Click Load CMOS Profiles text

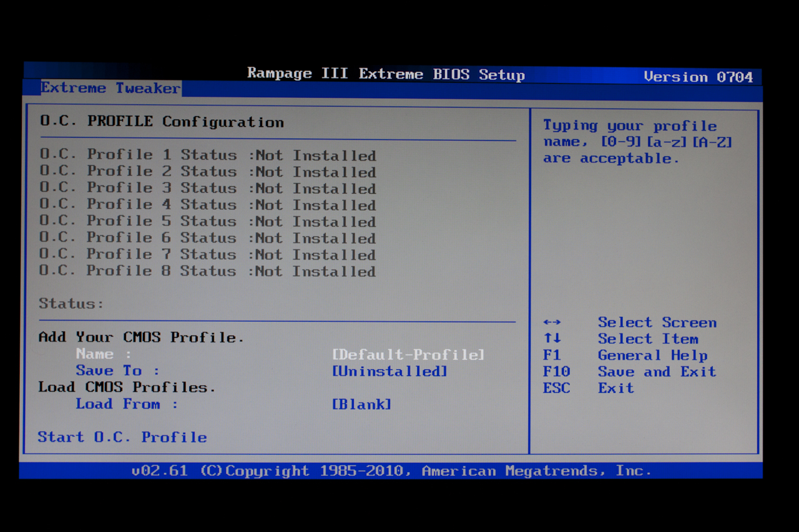coord(127,387)
